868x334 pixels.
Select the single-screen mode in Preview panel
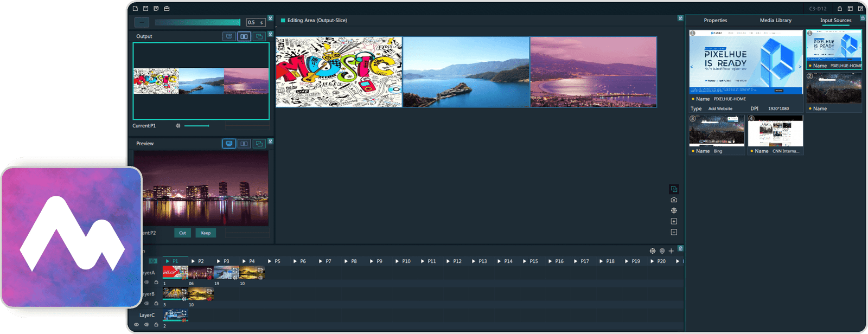229,144
